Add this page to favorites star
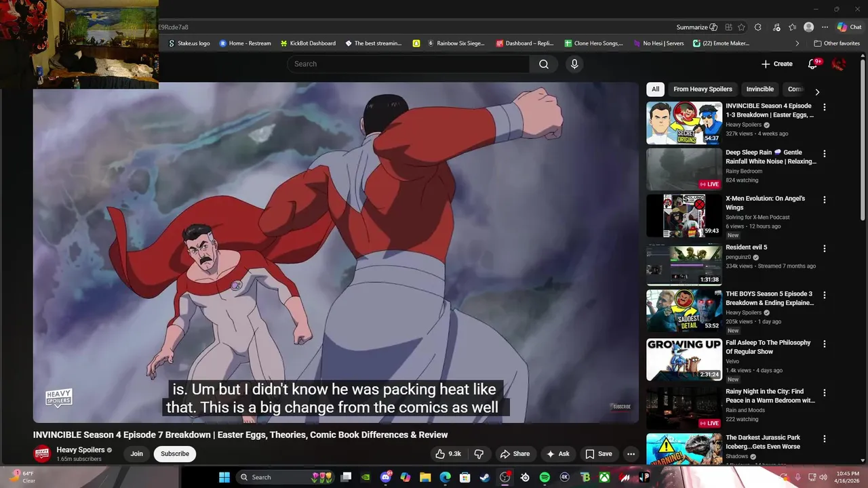This screenshot has width=868, height=488. [x=741, y=27]
